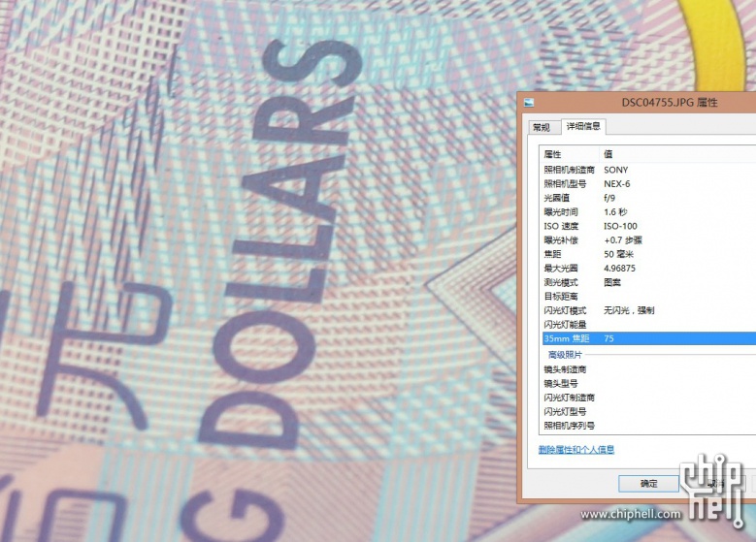Select the 焦距 50 毫米 row
Viewport: 756px width, 542px height.
coord(649,254)
